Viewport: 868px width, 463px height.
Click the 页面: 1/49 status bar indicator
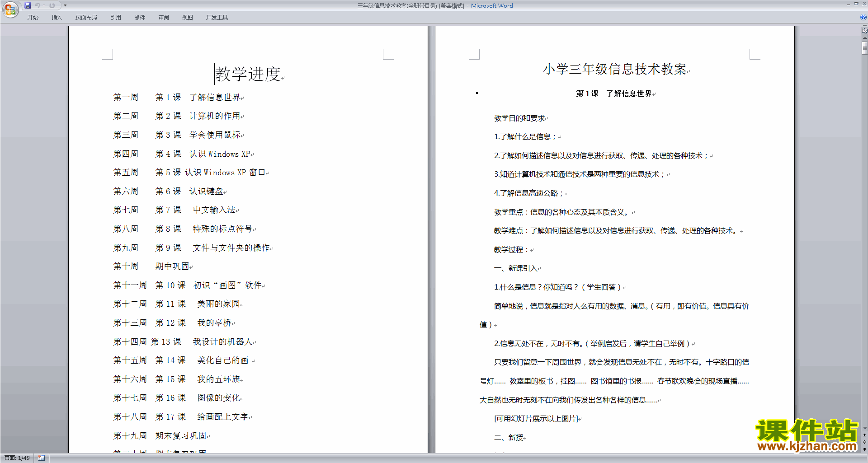(17, 458)
